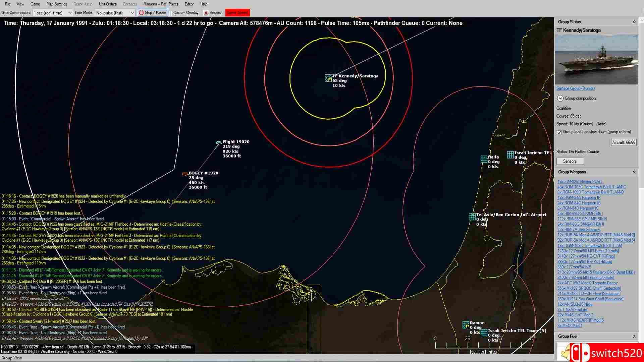Image resolution: width=644 pixels, height=362 pixels.
Task: Expand the Group composition section
Action: (560, 98)
